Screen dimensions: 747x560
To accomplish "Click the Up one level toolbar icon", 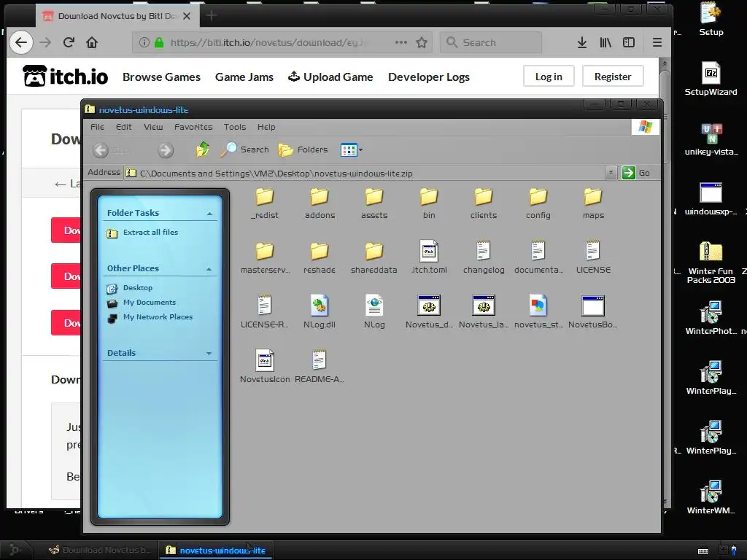I will (203, 149).
